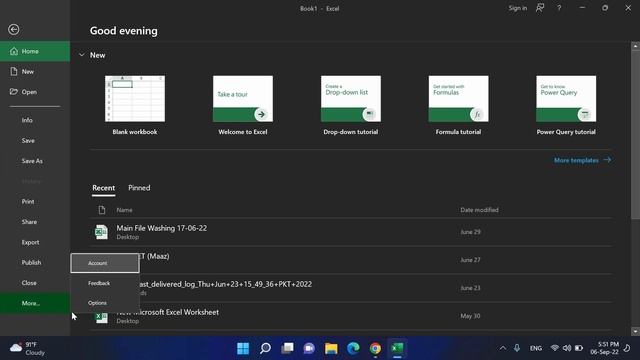This screenshot has height=360, width=640.
Task: Open the New page from sidebar
Action: [x=35, y=71]
